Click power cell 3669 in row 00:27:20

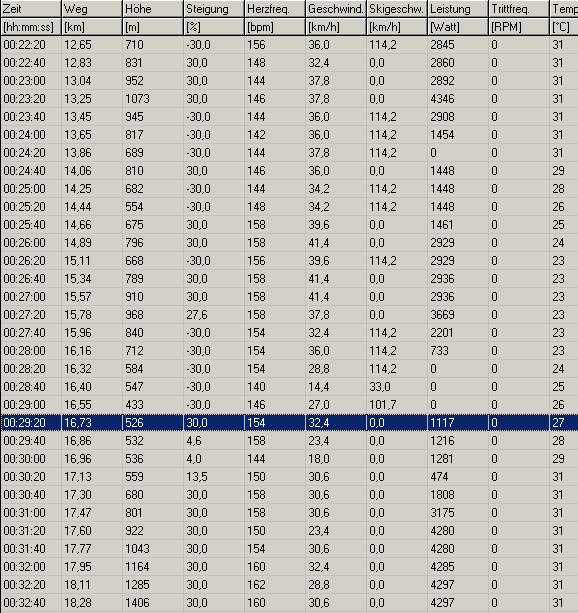point(458,315)
